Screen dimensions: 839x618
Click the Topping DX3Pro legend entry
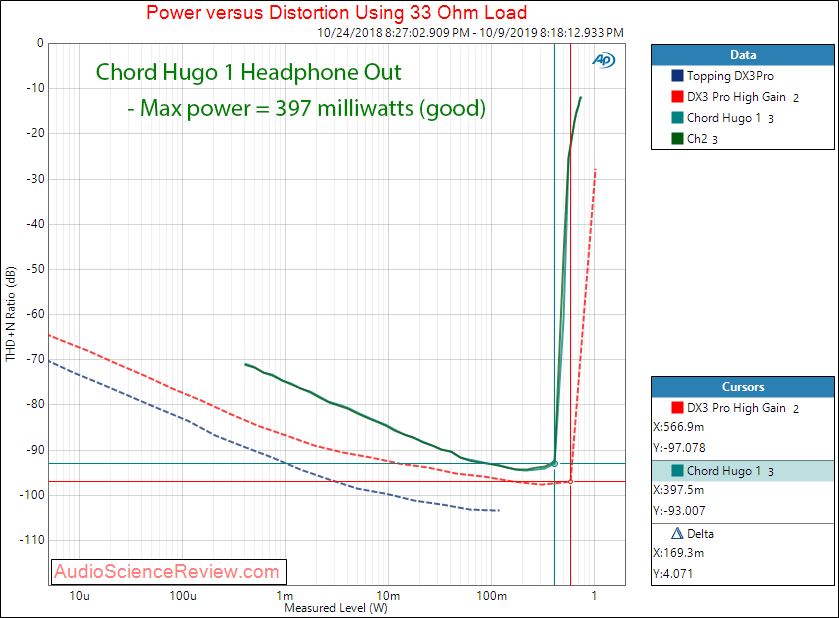[x=730, y=76]
